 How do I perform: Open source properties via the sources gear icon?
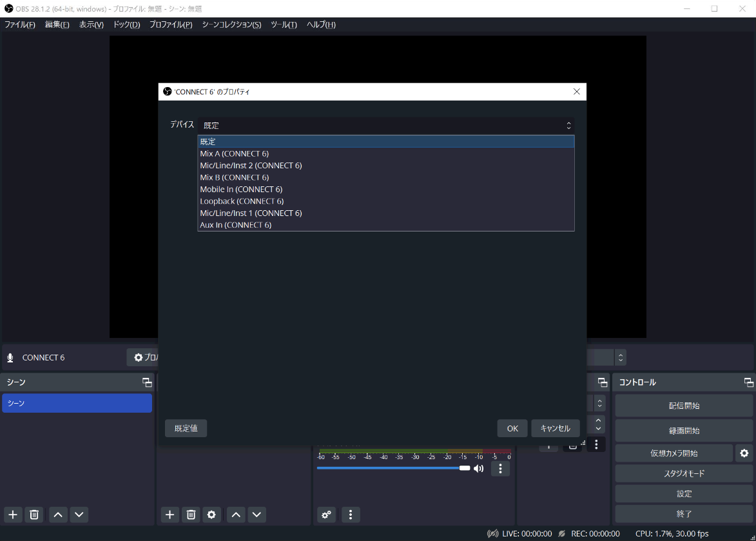211,515
